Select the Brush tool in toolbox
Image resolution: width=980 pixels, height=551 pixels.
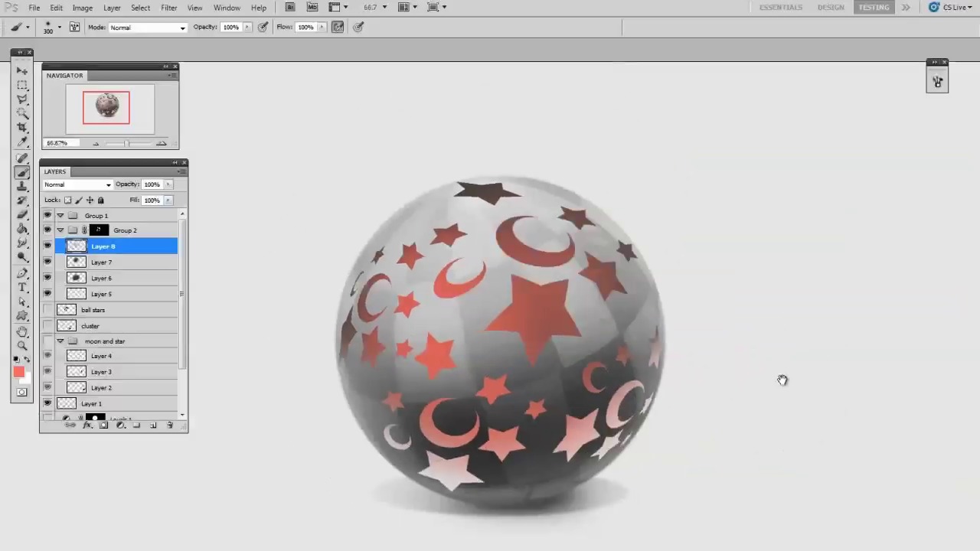click(22, 172)
